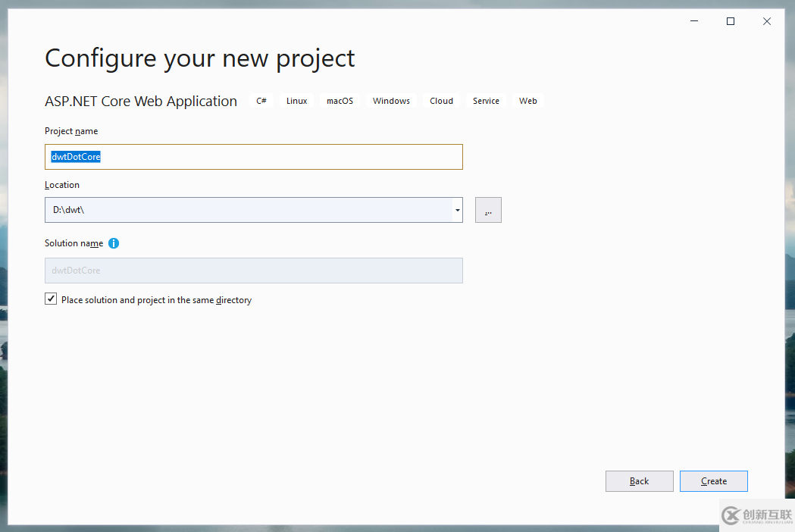Screen dimensions: 795x532
Task: Expand the Location dropdown arrow
Action: click(457, 210)
